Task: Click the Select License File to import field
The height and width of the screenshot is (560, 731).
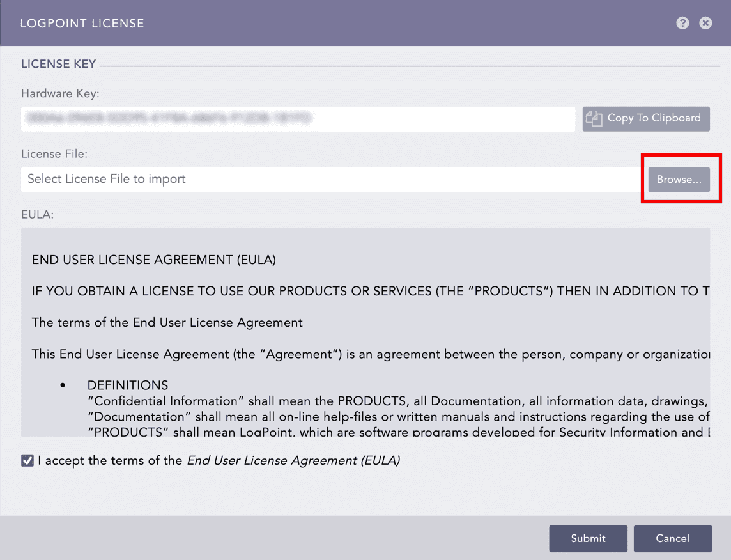Action: point(256,179)
